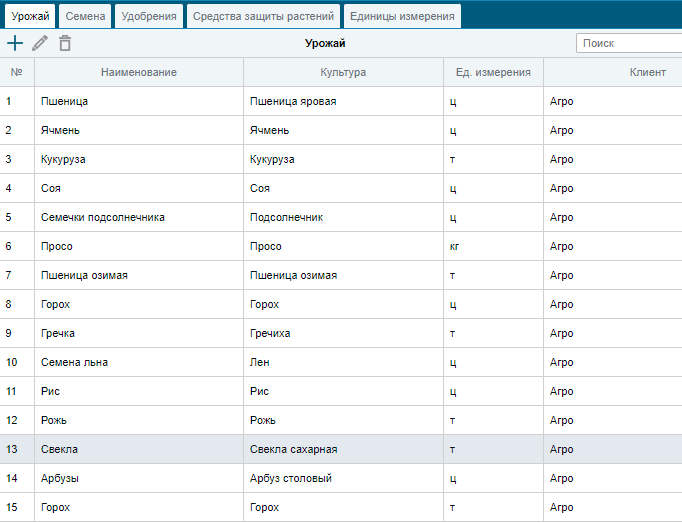Viewport: 682px width, 523px height.
Task: Open the Семена tab
Action: click(x=85, y=16)
